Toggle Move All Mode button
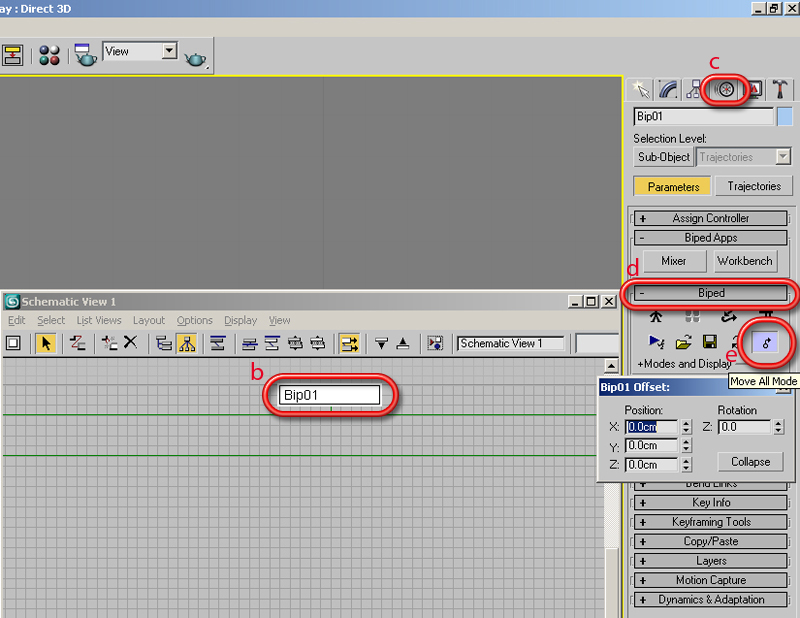800x618 pixels. click(x=765, y=343)
